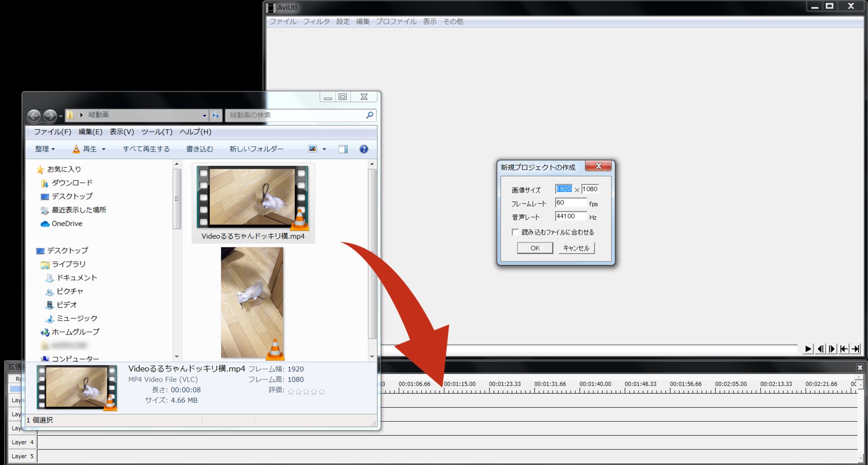This screenshot has width=868, height=465.
Task: Click Explorer forward navigation arrow
Action: [x=50, y=115]
